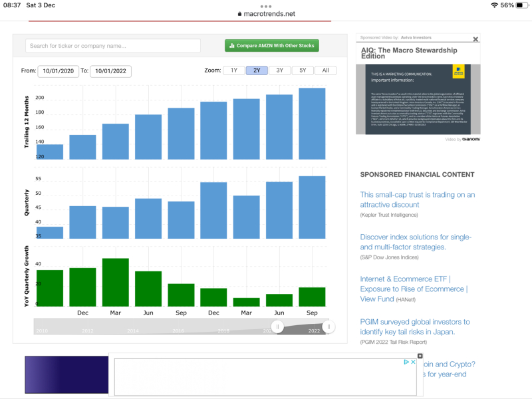Grab the left handle of timeline range slider
The image size is (532, 399).
tap(277, 327)
